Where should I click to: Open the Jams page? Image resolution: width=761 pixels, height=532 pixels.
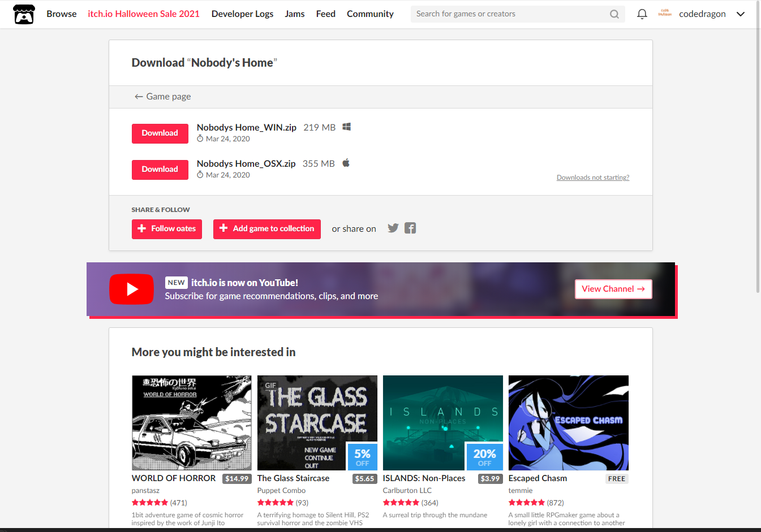[x=295, y=14]
